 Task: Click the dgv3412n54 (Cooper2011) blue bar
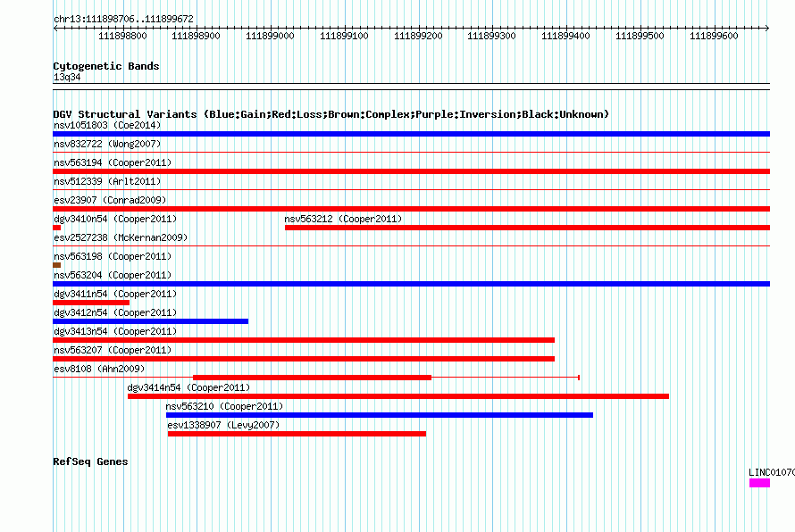click(151, 321)
